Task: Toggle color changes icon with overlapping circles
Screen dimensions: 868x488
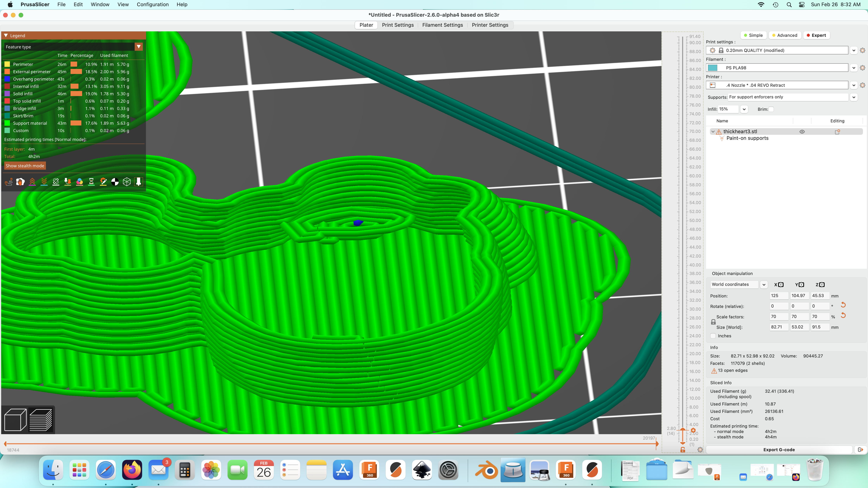Action: pyautogui.click(x=79, y=182)
